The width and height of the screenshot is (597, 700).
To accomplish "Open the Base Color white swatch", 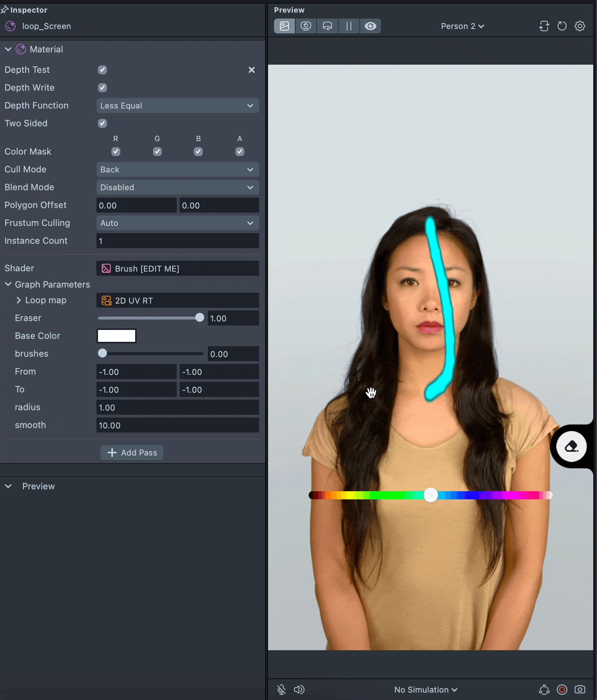I will pyautogui.click(x=117, y=336).
